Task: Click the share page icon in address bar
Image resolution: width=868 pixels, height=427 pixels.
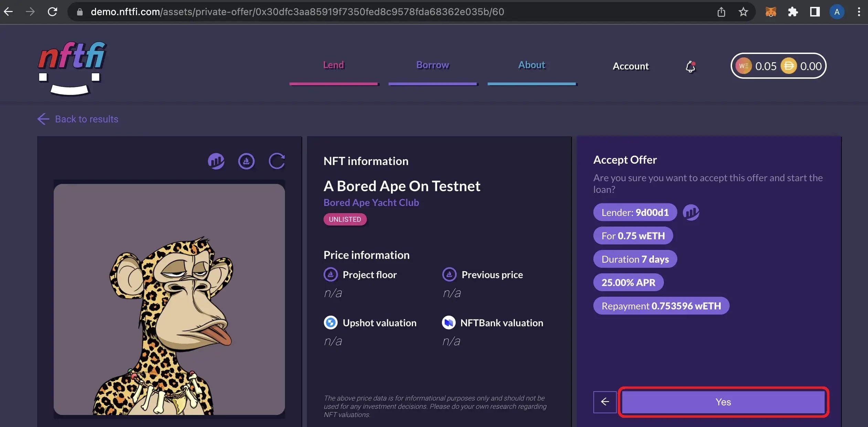Action: click(721, 12)
